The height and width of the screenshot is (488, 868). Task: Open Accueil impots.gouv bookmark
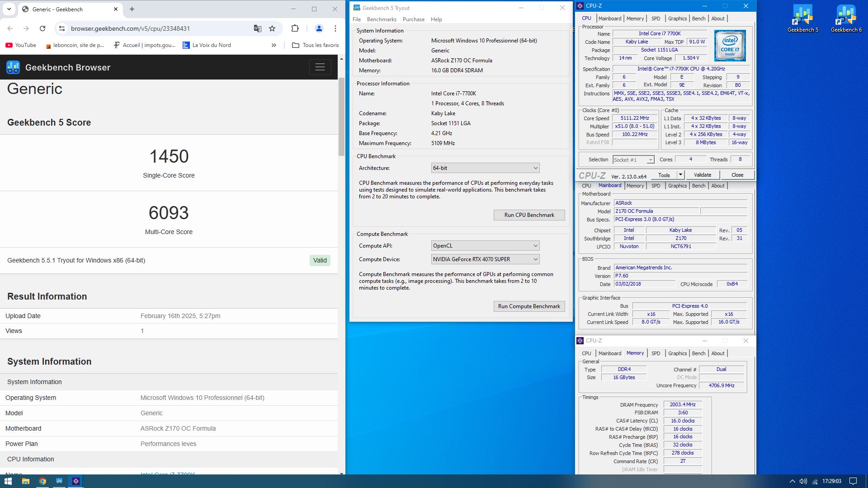145,45
